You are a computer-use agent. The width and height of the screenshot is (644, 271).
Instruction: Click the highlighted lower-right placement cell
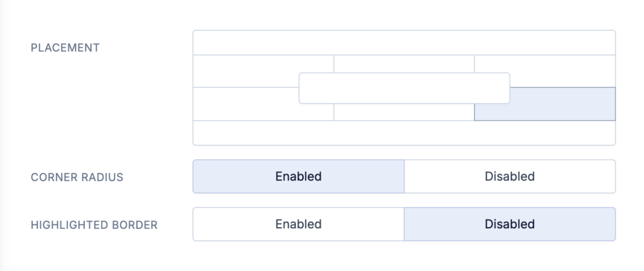click(563, 104)
